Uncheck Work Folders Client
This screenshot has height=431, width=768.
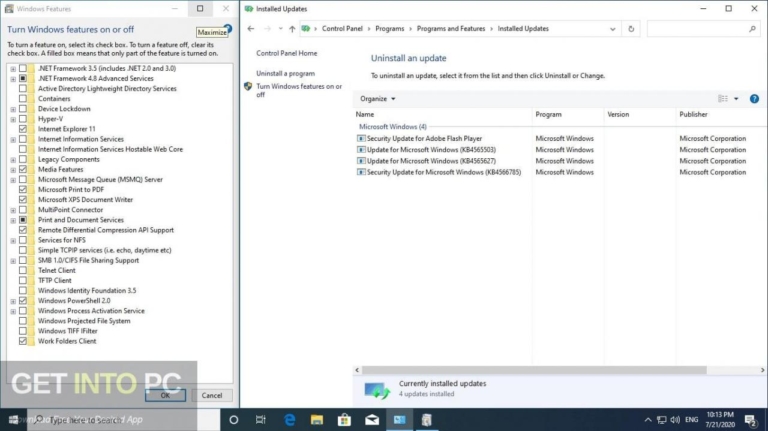23,341
